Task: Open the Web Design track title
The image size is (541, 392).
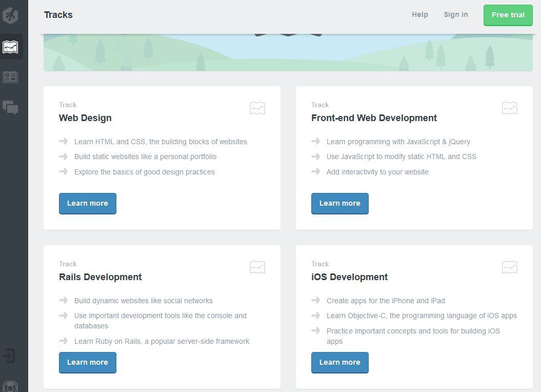Action: pyautogui.click(x=85, y=118)
